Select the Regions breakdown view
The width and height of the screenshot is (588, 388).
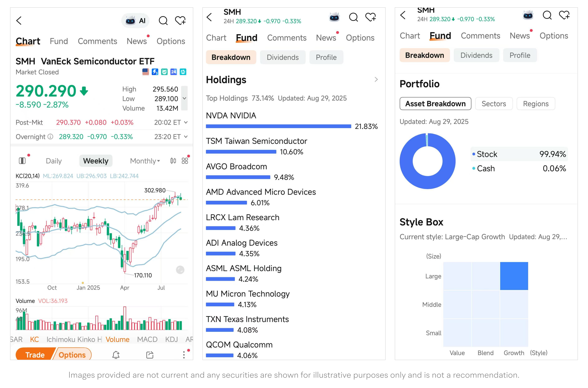[x=535, y=104]
